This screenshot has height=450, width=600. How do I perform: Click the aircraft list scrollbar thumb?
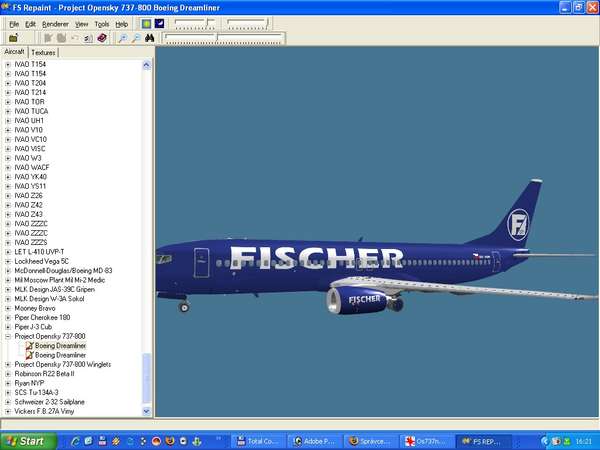(147, 378)
